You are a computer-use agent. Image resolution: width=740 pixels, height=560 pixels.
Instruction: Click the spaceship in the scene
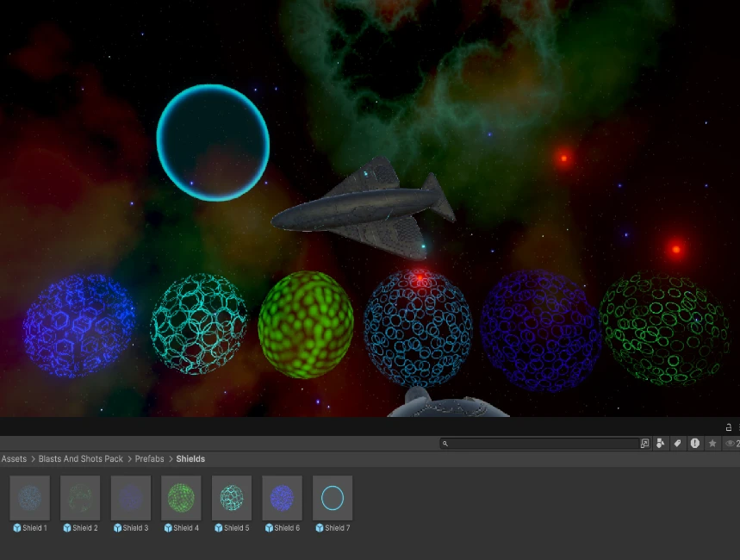click(364, 209)
